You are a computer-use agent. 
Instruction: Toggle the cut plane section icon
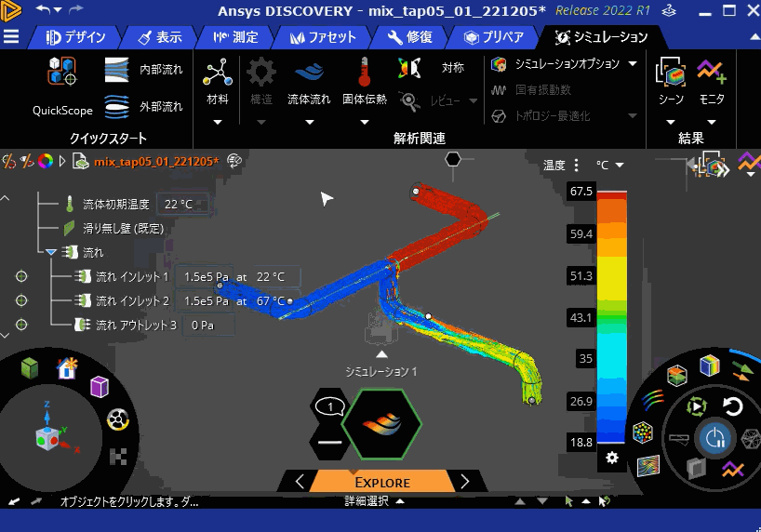(x=677, y=375)
